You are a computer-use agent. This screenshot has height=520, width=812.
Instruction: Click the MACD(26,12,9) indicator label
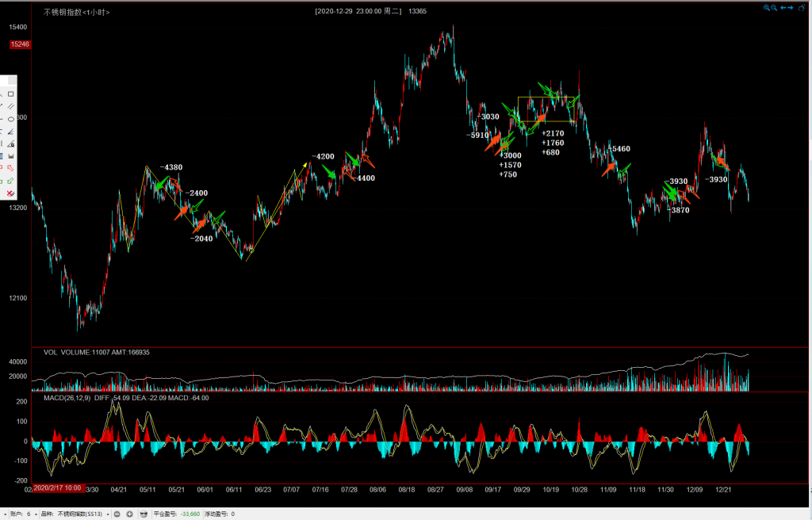point(67,398)
